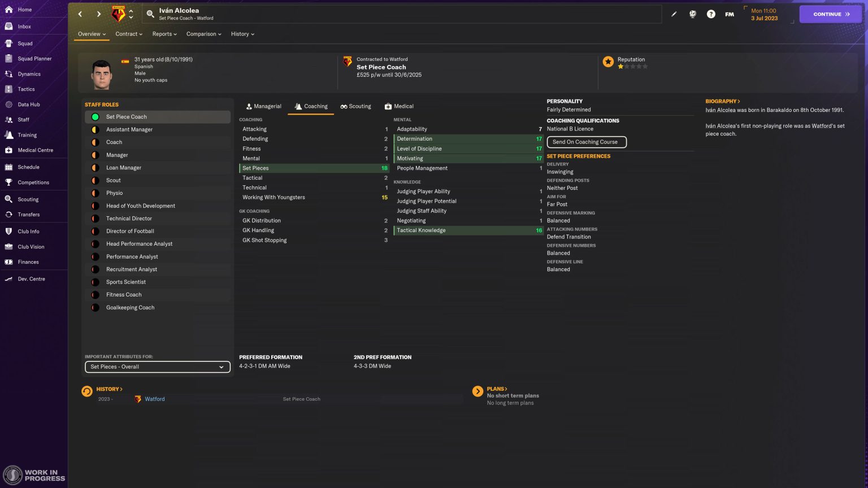Click Send On Coaching Course button
This screenshot has width=868, height=488.
[586, 142]
